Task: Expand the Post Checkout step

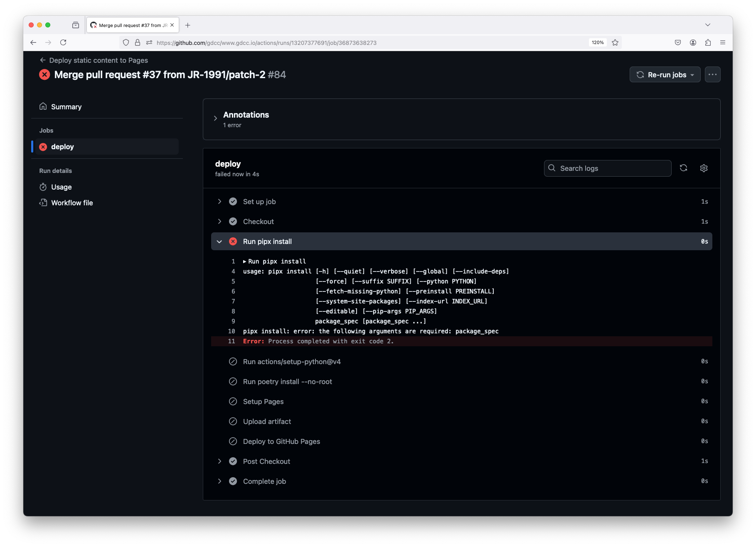Action: [219, 461]
